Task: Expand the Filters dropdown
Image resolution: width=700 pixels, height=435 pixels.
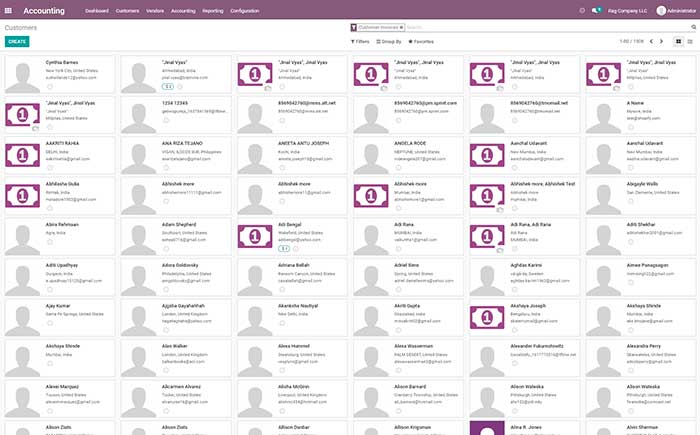Action: pyautogui.click(x=360, y=42)
